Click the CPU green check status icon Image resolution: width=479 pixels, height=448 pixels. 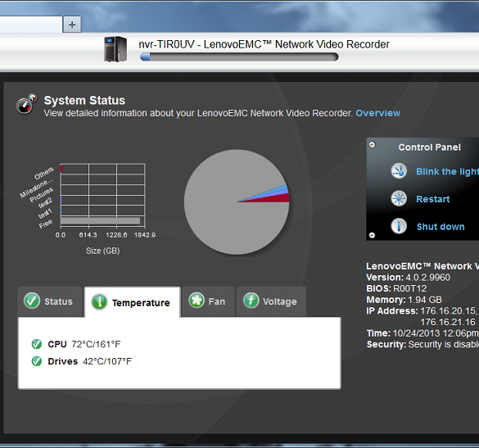coord(37,344)
